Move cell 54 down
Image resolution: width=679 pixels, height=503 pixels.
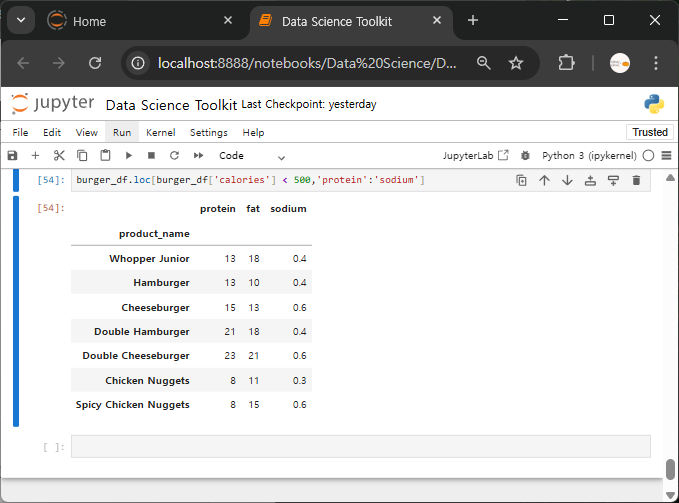(x=567, y=180)
